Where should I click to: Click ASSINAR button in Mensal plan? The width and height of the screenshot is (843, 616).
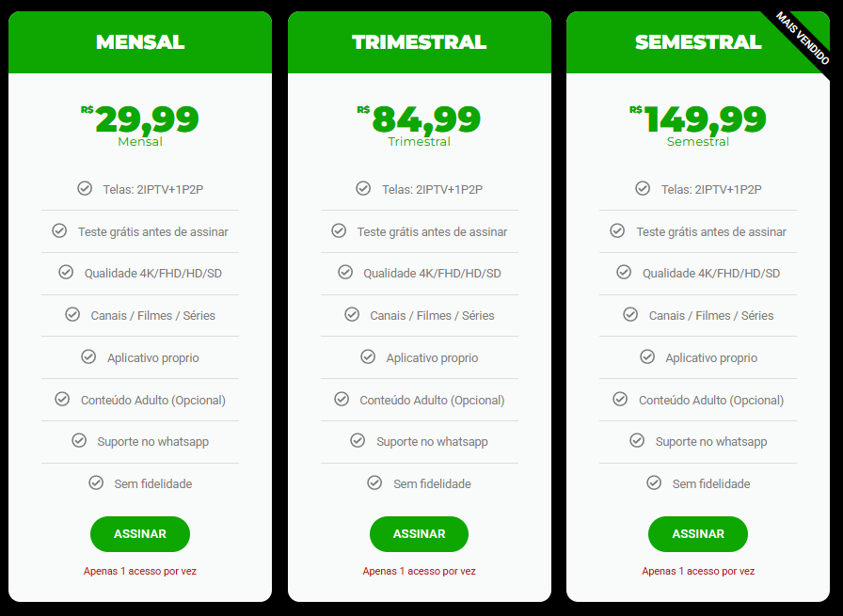pyautogui.click(x=140, y=534)
